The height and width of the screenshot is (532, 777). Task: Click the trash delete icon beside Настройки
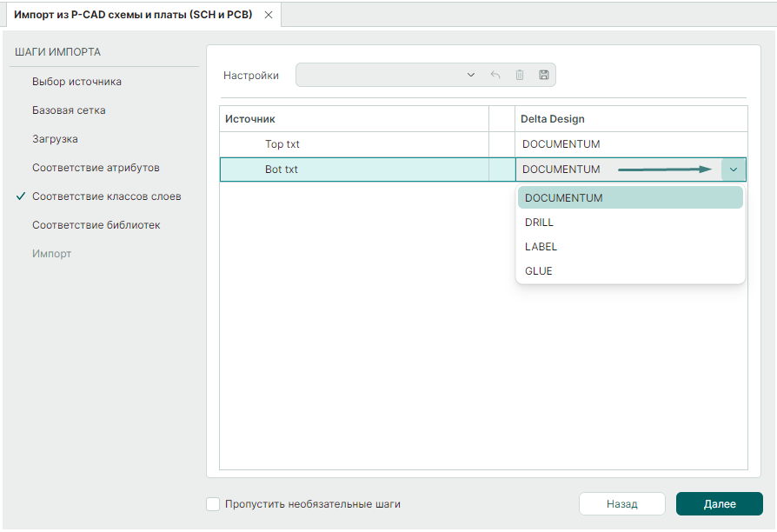(520, 75)
